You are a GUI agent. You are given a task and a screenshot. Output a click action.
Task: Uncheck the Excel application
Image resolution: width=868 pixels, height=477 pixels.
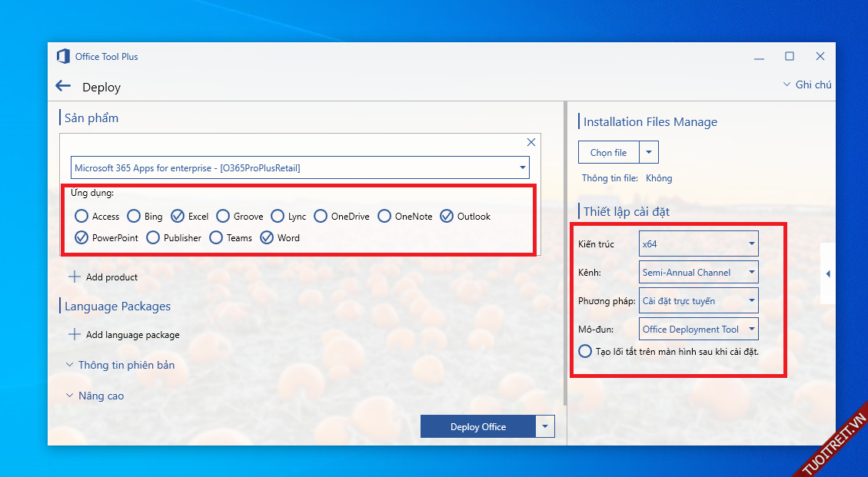click(178, 217)
